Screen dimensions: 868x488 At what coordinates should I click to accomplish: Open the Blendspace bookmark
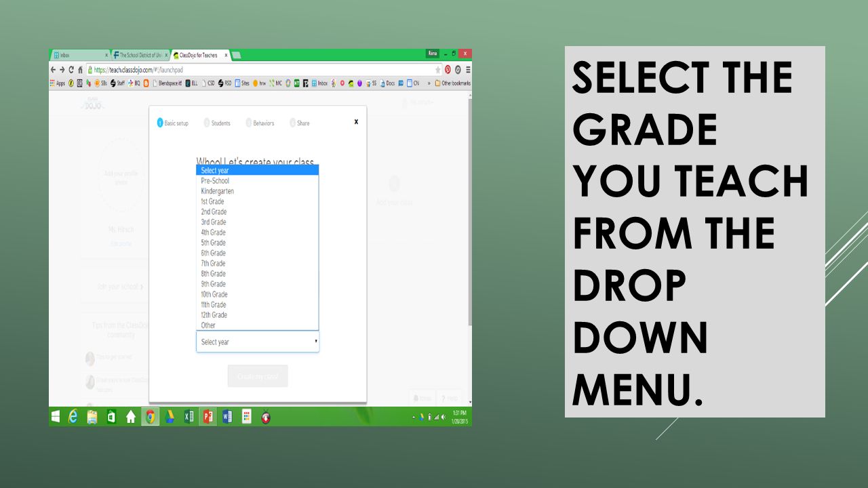(167, 83)
